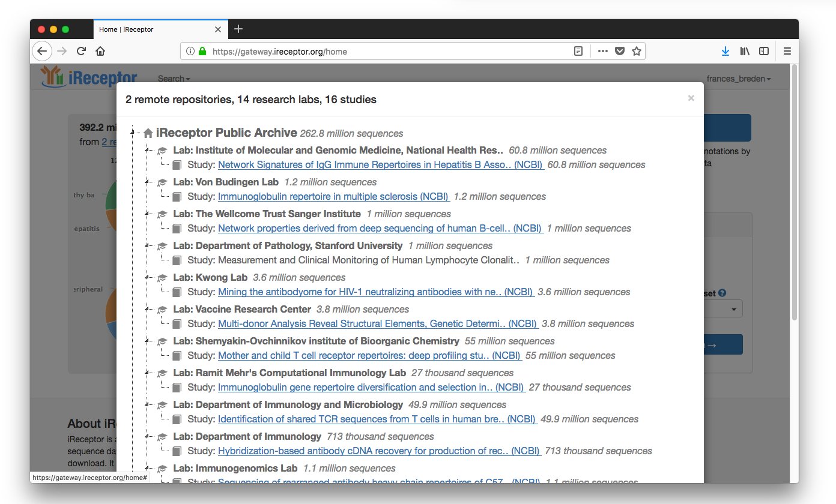Collapse the iReceptor Public Archive tree node
This screenshot has width=836, height=504.
pyautogui.click(x=132, y=132)
